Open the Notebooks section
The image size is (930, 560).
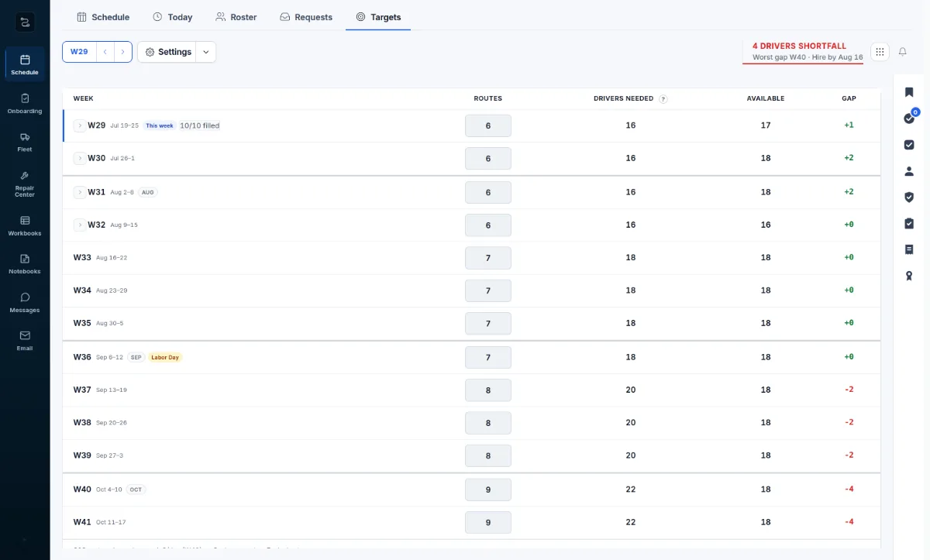tap(25, 264)
